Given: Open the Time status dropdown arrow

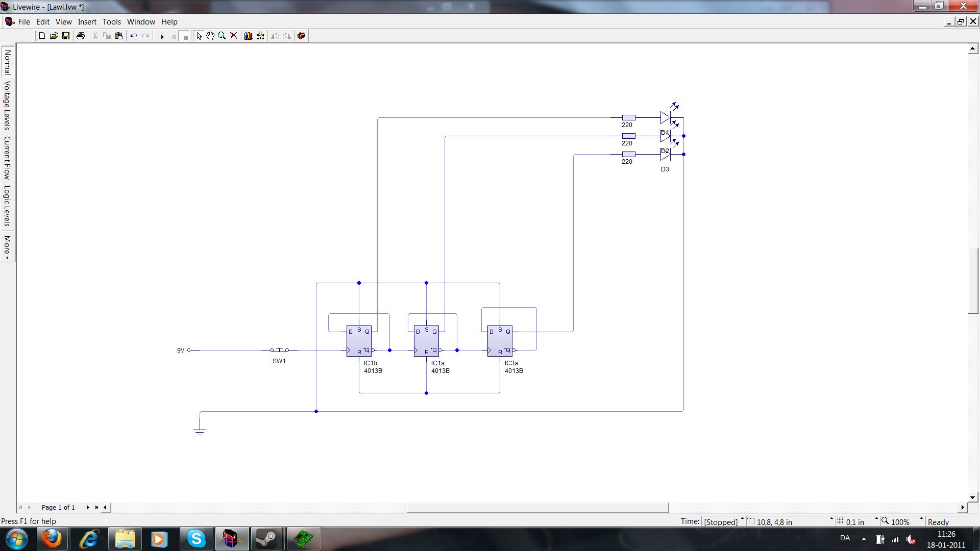Looking at the screenshot, I should tap(742, 519).
